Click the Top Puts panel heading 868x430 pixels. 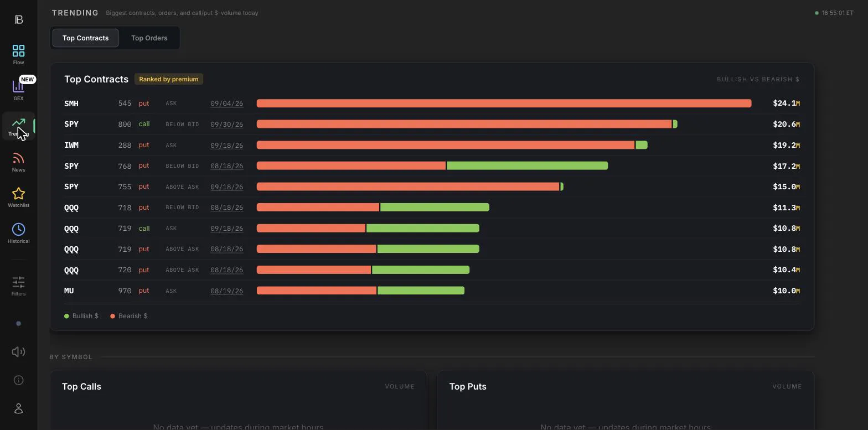(468, 386)
